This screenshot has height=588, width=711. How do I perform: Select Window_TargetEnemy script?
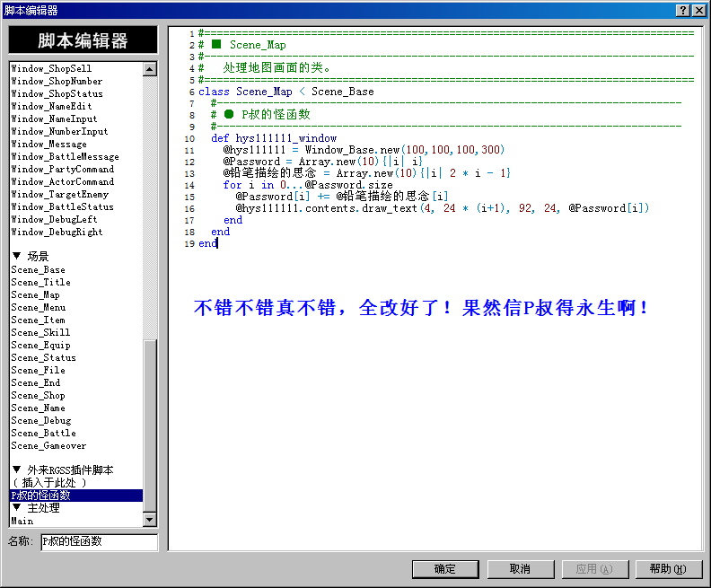click(60, 195)
